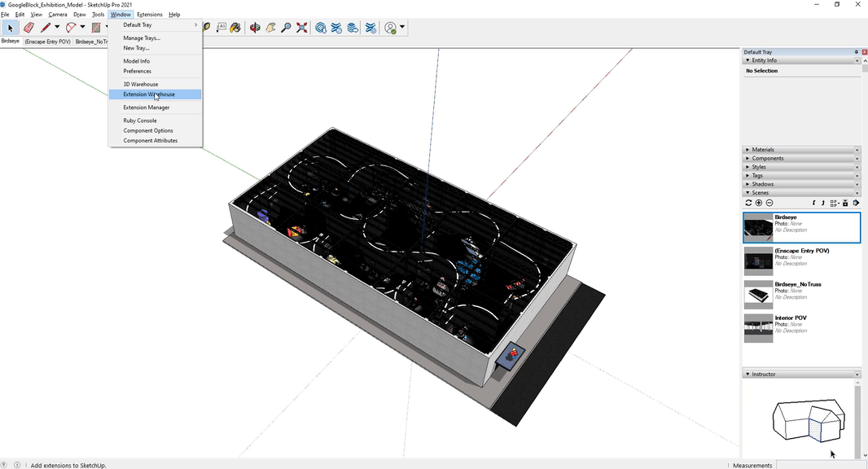
Task: Open Preferences from Window menu
Action: point(155,71)
